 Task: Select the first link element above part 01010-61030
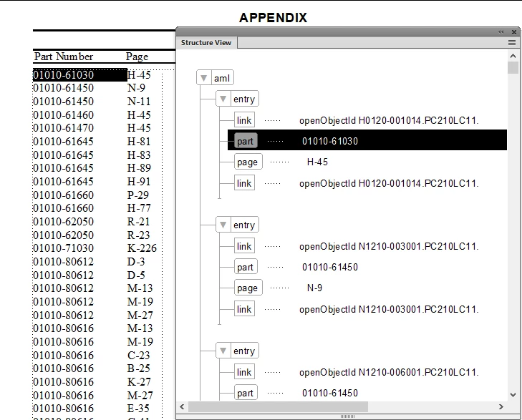pyautogui.click(x=244, y=120)
